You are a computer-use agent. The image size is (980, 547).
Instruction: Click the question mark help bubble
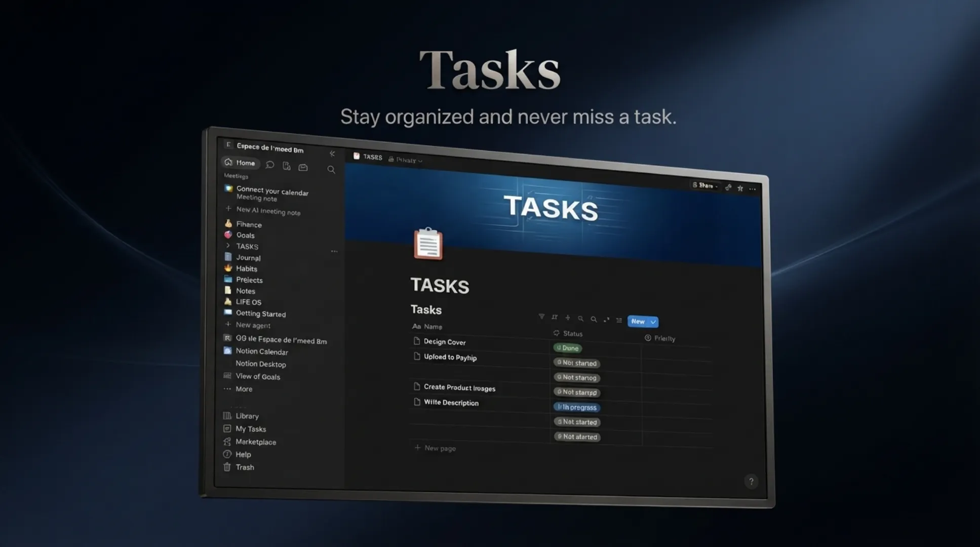coord(751,481)
